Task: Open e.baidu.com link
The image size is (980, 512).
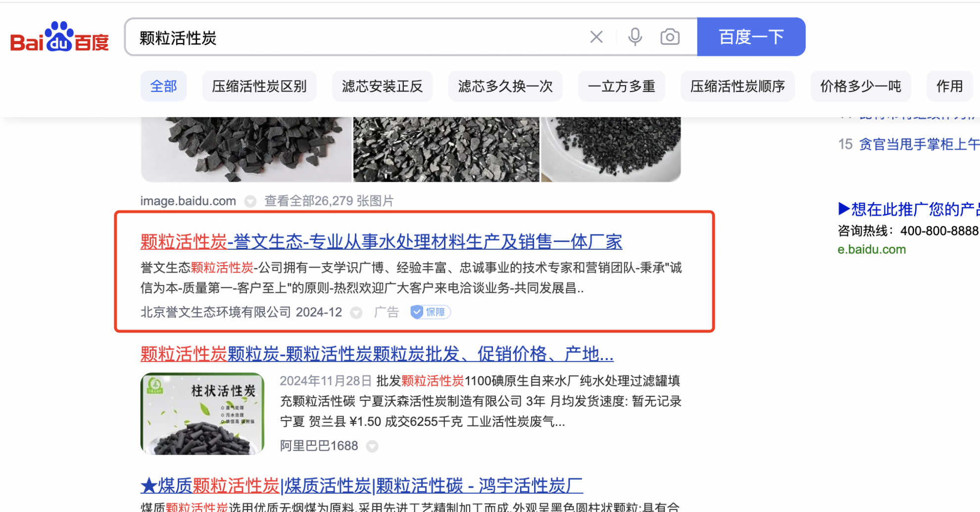Action: click(872, 249)
